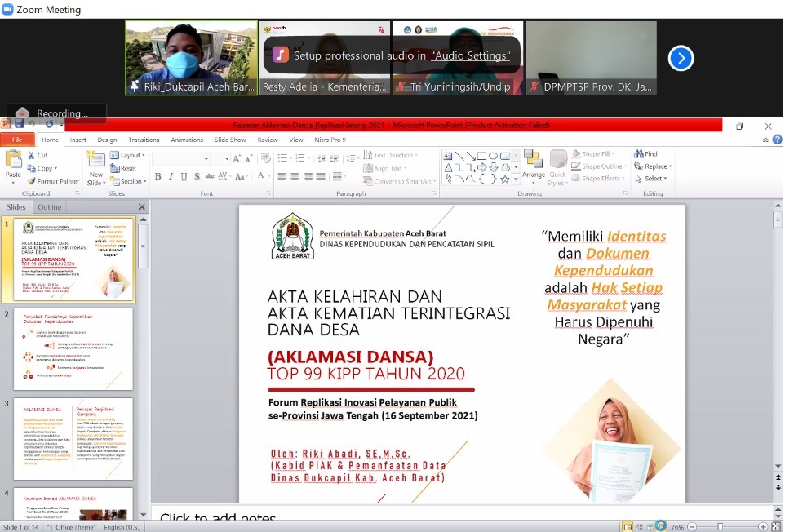Image resolution: width=785 pixels, height=532 pixels.
Task: Align text right
Action: [x=308, y=176]
